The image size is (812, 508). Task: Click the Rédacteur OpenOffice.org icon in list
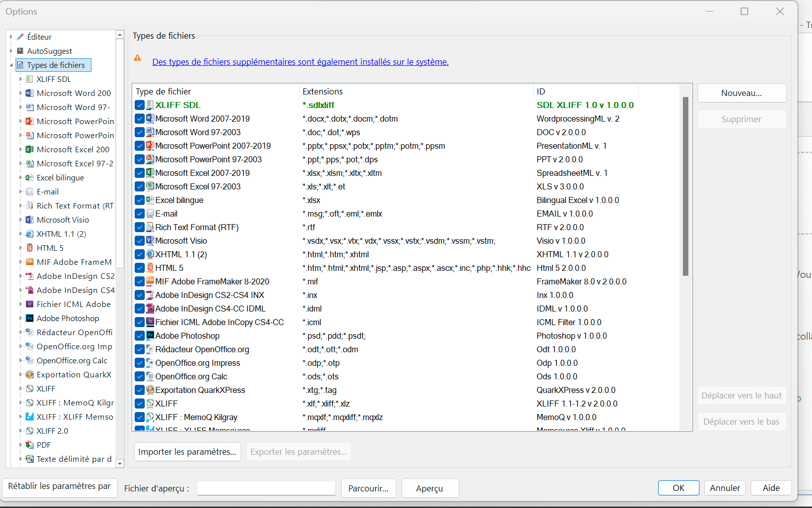point(150,349)
